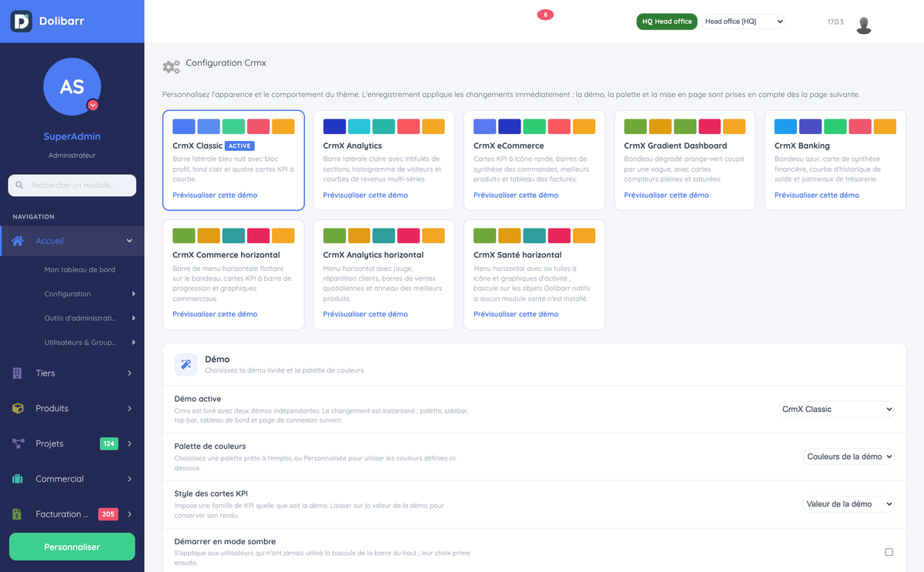Preview the CrmX Banking demo link
The width and height of the screenshot is (924, 572).
(817, 196)
